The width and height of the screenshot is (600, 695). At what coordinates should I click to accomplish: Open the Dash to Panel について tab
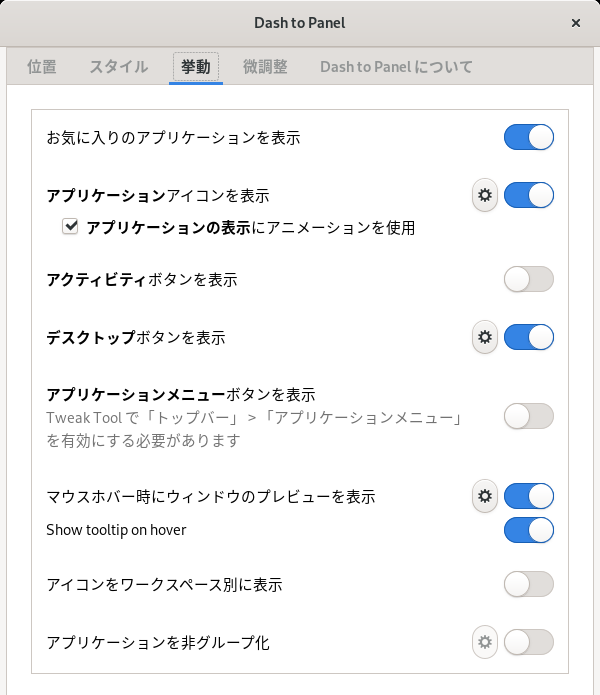[x=396, y=66]
